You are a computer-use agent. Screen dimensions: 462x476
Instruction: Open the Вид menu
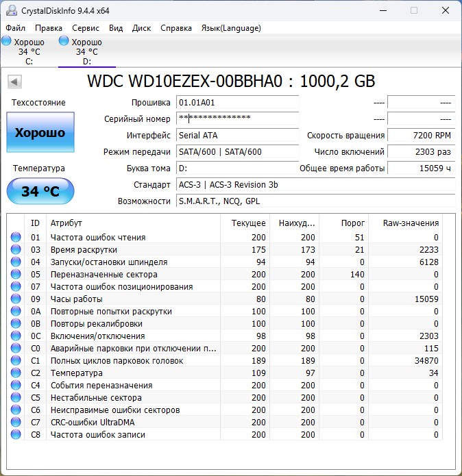point(116,28)
